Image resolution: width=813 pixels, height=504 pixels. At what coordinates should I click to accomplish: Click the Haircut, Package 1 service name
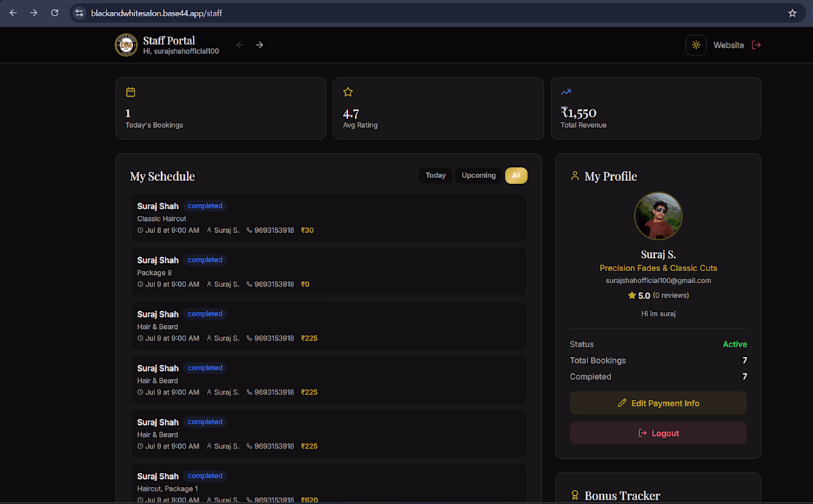pos(168,488)
